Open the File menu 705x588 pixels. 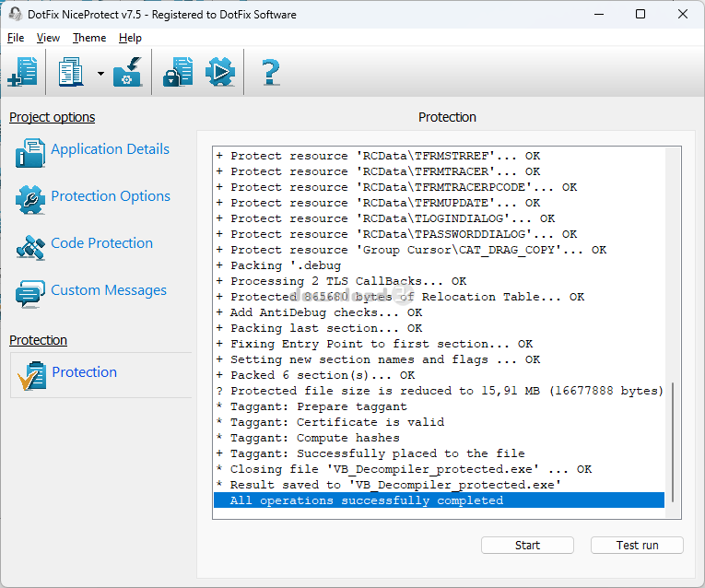pyautogui.click(x=16, y=38)
